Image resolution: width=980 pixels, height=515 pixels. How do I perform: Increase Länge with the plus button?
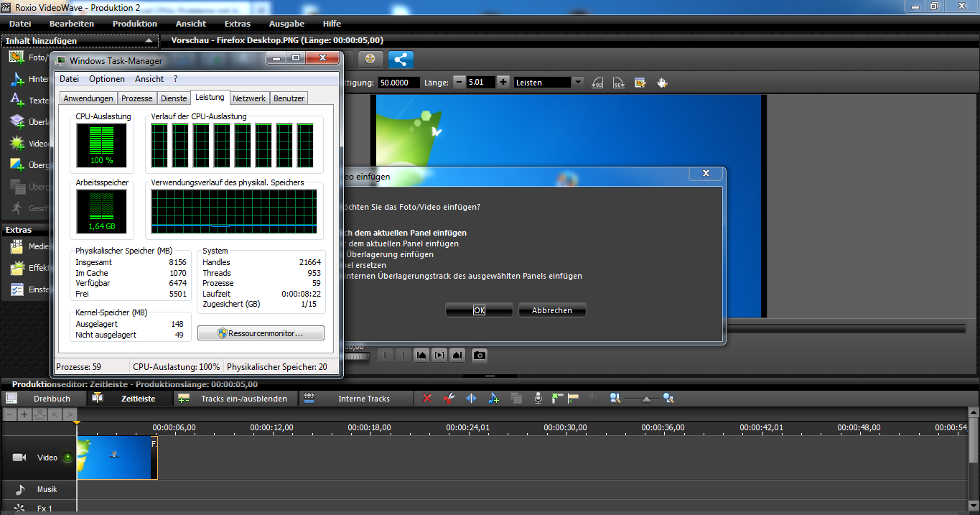[x=503, y=83]
